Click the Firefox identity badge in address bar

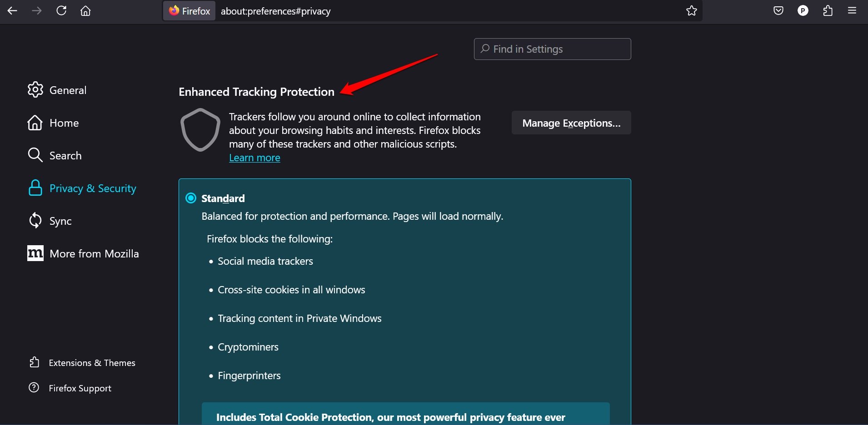[x=190, y=11]
